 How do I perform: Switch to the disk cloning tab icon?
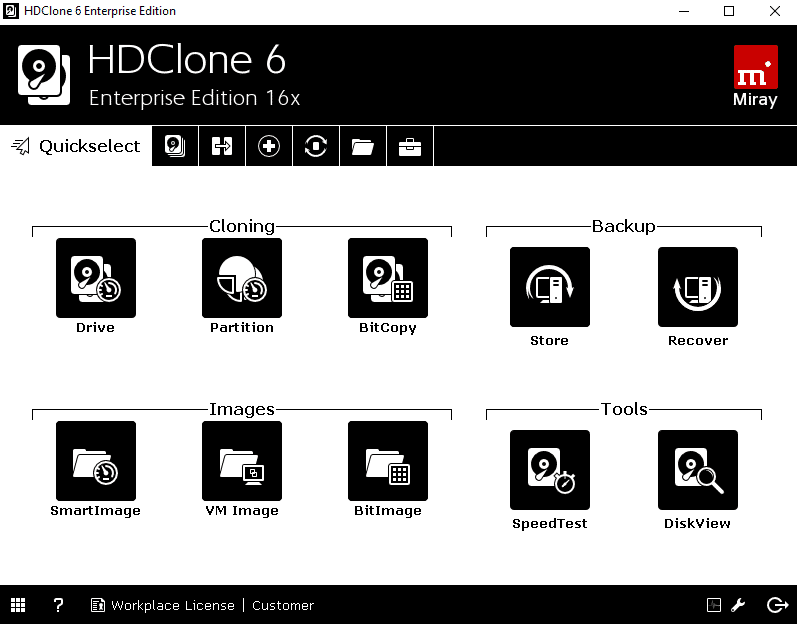175,146
